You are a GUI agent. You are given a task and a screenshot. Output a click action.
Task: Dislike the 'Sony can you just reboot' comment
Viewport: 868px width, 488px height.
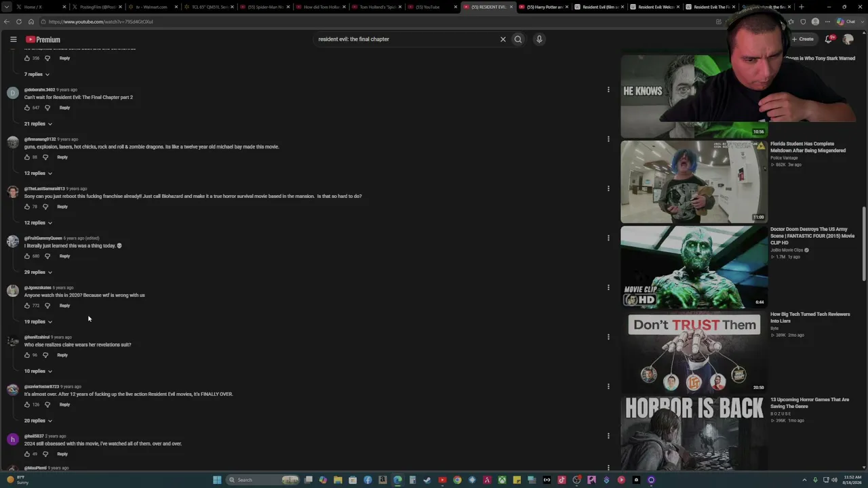(45, 207)
